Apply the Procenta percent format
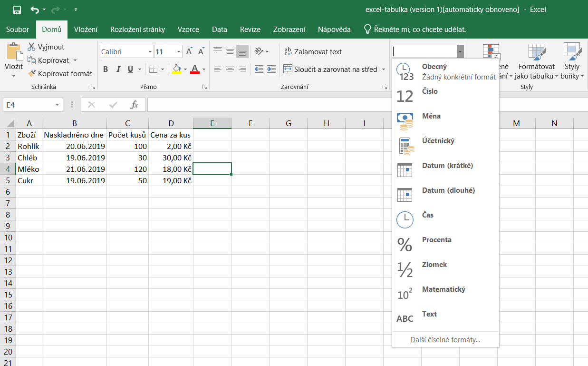This screenshot has height=366, width=588. click(445, 244)
